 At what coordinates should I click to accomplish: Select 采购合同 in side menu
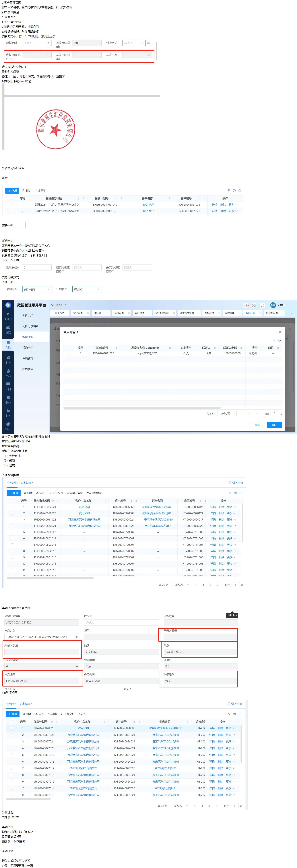pos(28,348)
